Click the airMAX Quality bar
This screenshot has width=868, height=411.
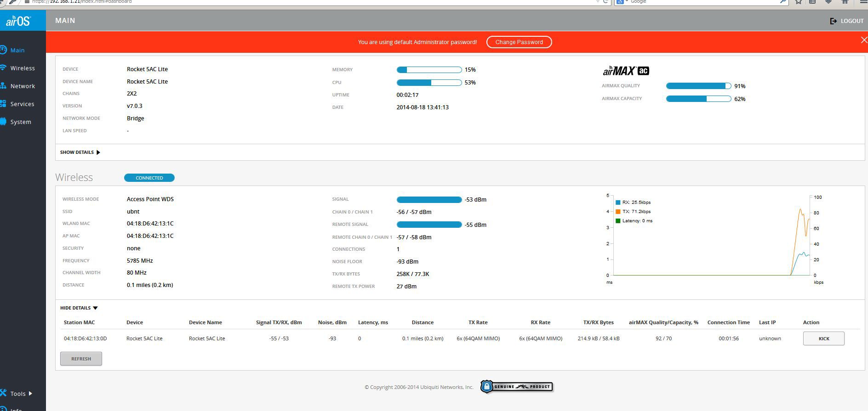[698, 86]
